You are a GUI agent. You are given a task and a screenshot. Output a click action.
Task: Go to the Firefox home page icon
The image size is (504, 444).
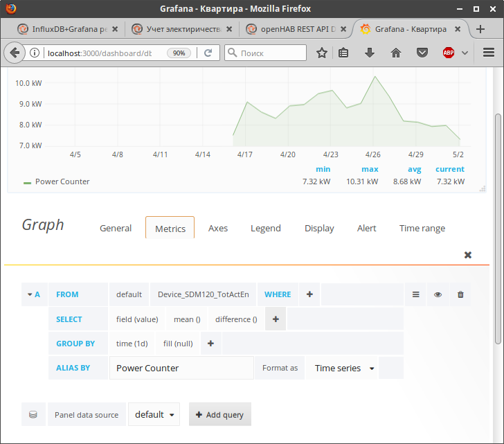(396, 53)
